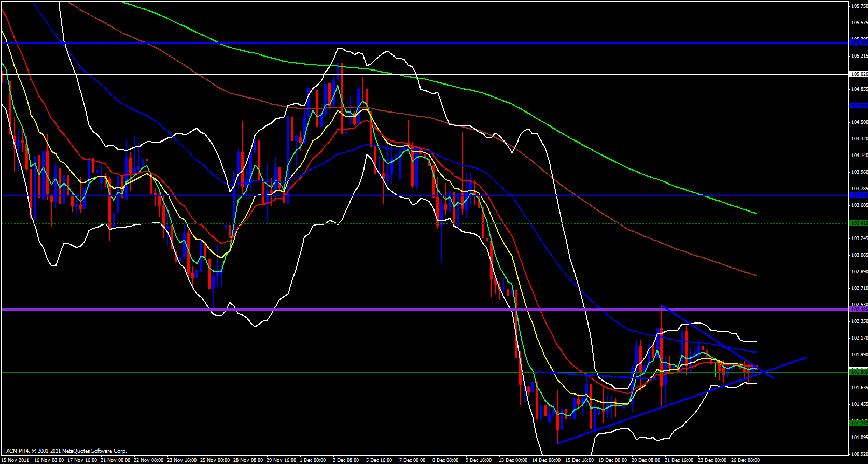Click the 2 Dec 08:00 time label
Viewport: 868px width, 464px height.
coord(346,460)
